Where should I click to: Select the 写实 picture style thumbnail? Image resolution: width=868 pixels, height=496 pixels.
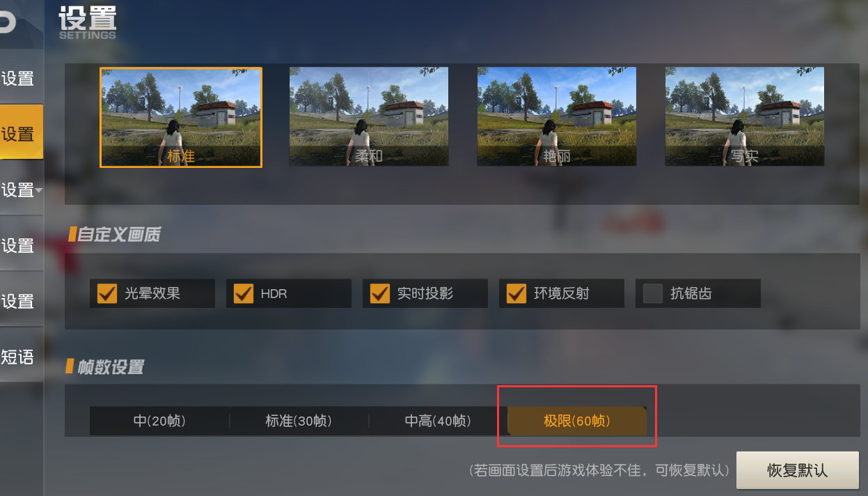[745, 116]
